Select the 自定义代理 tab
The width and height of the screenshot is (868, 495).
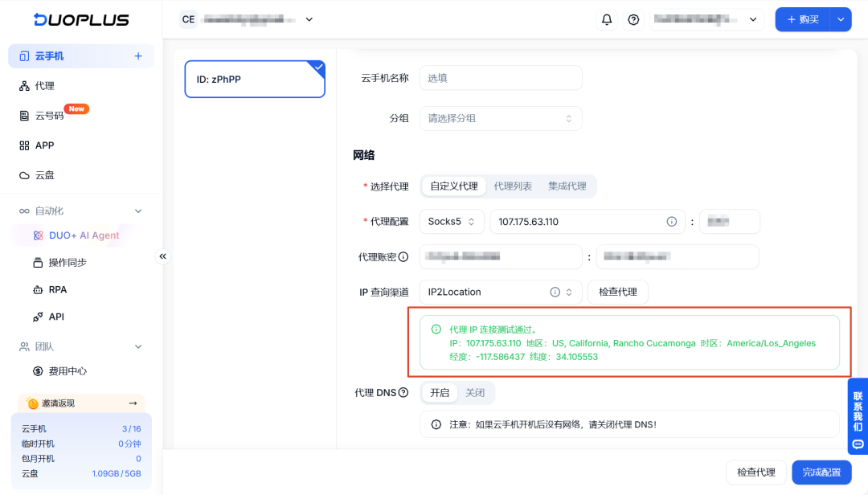(x=454, y=186)
